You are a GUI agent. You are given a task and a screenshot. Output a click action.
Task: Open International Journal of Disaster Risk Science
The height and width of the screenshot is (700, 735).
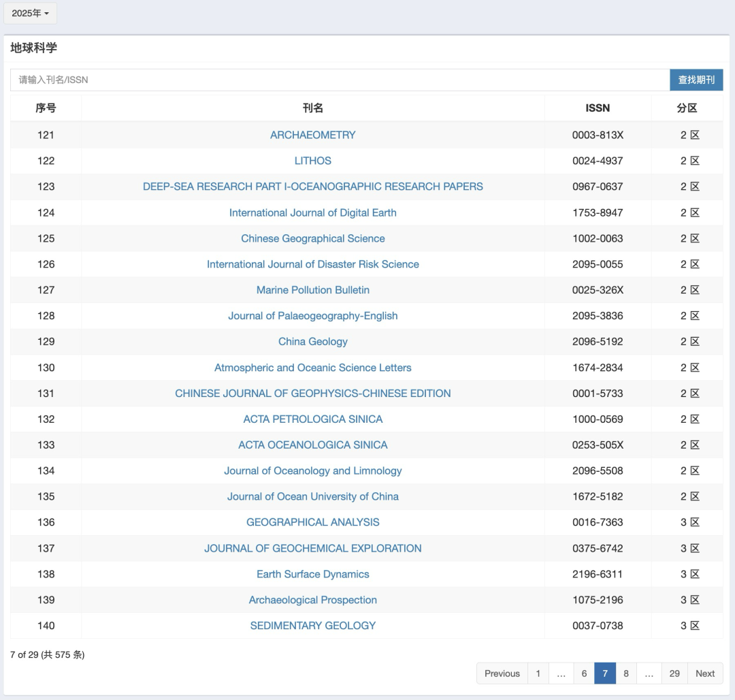tap(312, 264)
